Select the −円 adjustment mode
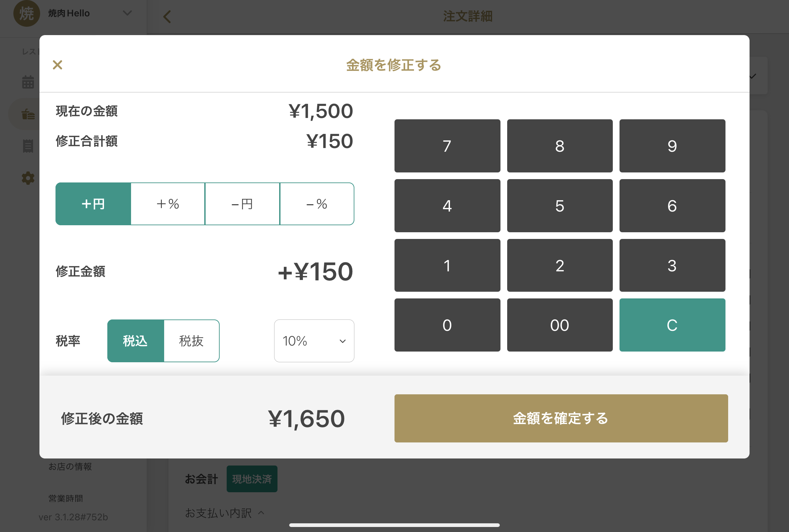This screenshot has height=532, width=789. 242,204
